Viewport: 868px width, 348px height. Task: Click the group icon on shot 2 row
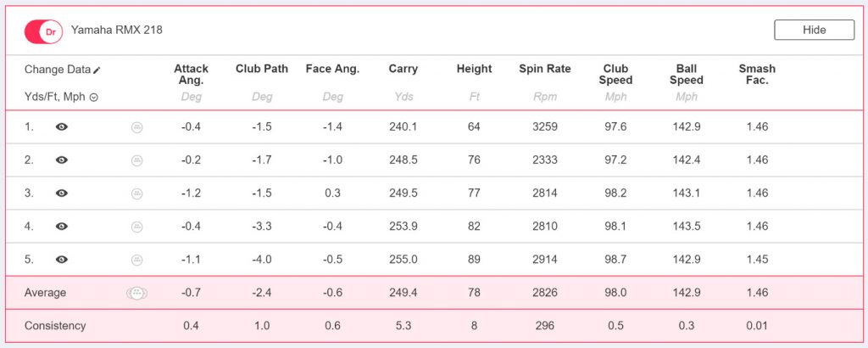(136, 160)
